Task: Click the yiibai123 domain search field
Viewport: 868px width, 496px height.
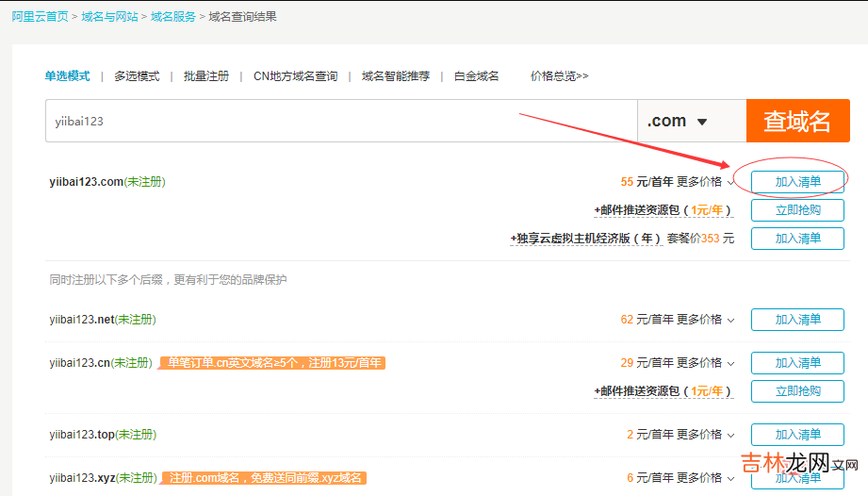Action: (339, 121)
